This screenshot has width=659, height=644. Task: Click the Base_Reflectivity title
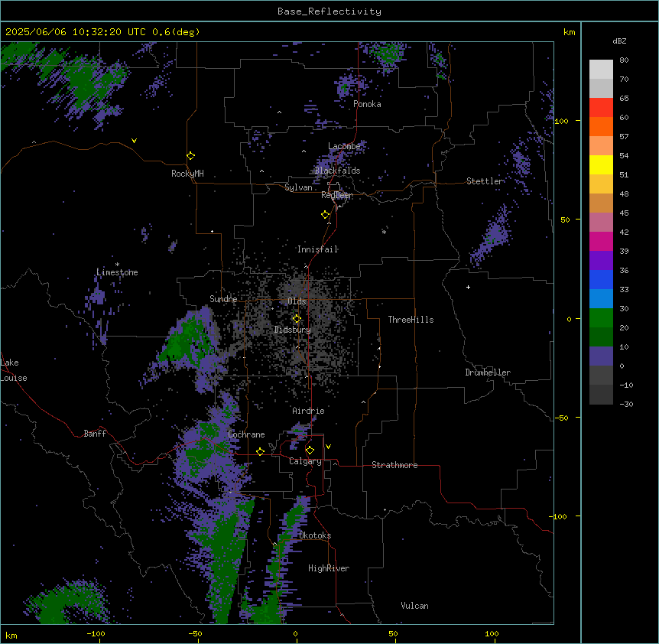coord(329,11)
